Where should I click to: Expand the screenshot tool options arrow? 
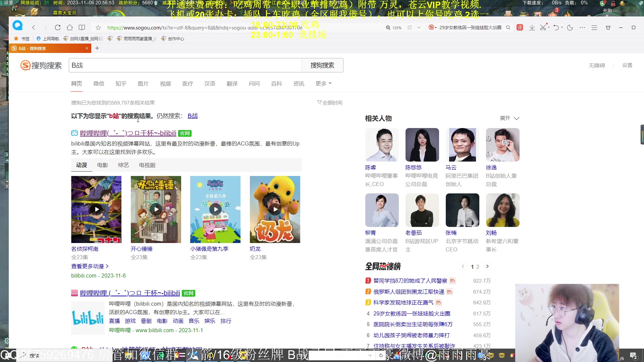coord(549,27)
